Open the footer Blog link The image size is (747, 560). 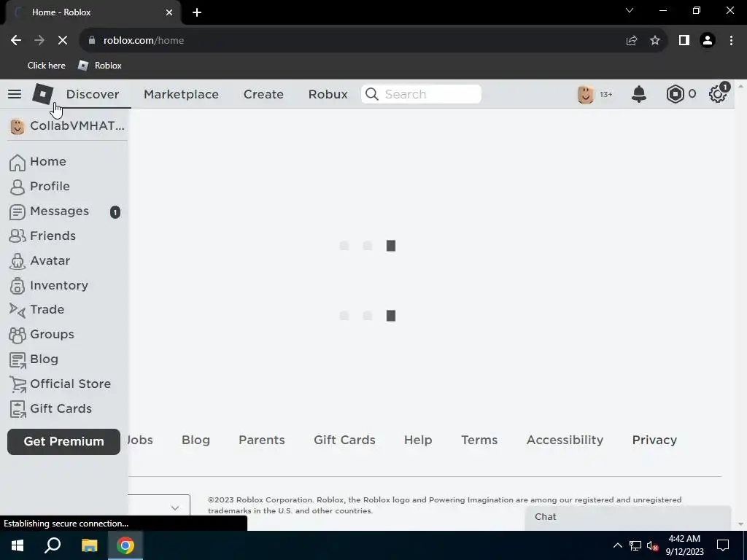coord(196,440)
